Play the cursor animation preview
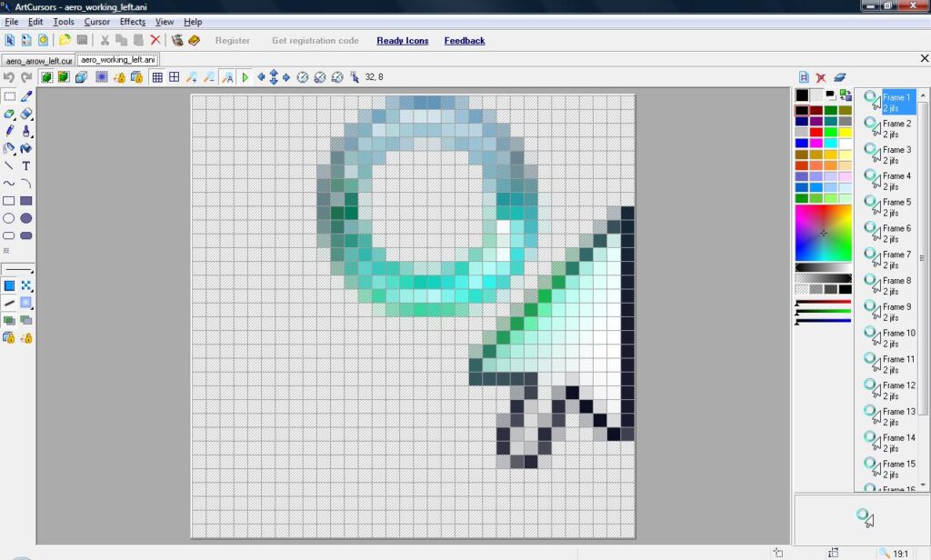Screen dimensions: 931x560 [x=245, y=77]
